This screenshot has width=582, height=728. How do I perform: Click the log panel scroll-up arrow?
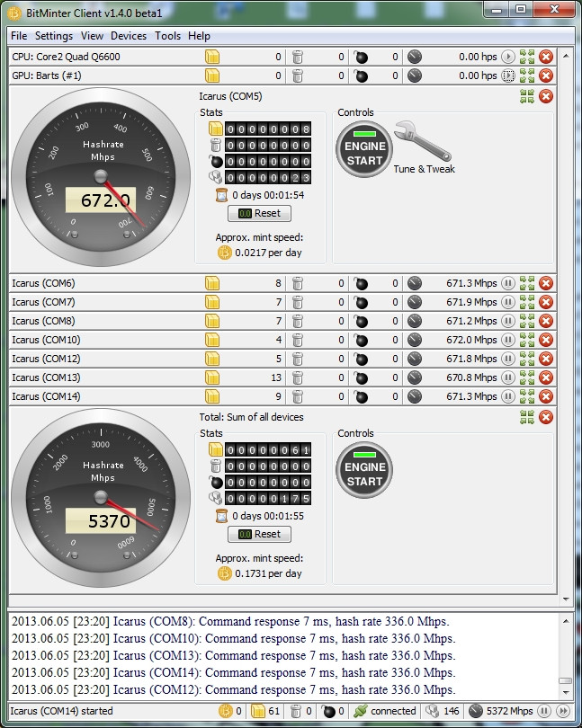[x=566, y=621]
